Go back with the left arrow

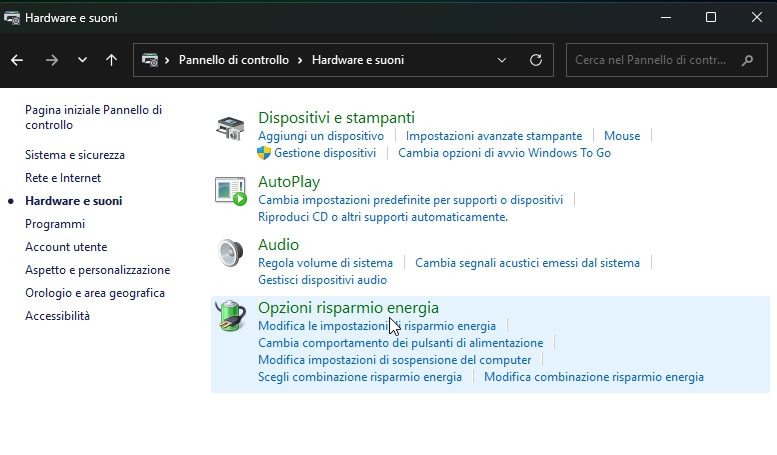pos(17,60)
